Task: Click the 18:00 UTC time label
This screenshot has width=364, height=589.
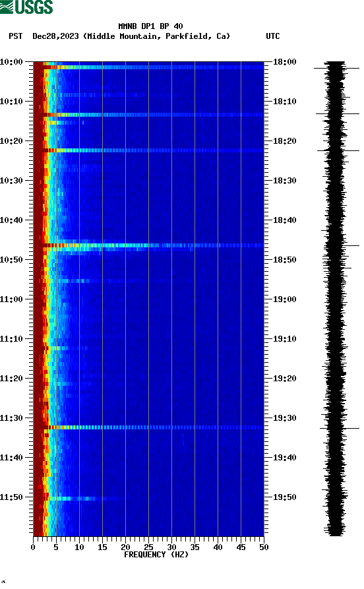Action: [284, 61]
